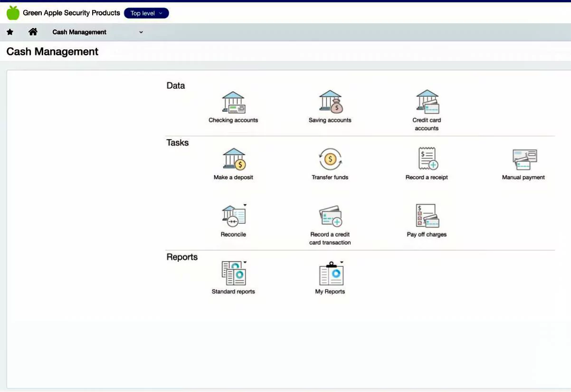Expand the small arrow beside Reconcile
This screenshot has height=392, width=571.
click(x=245, y=205)
